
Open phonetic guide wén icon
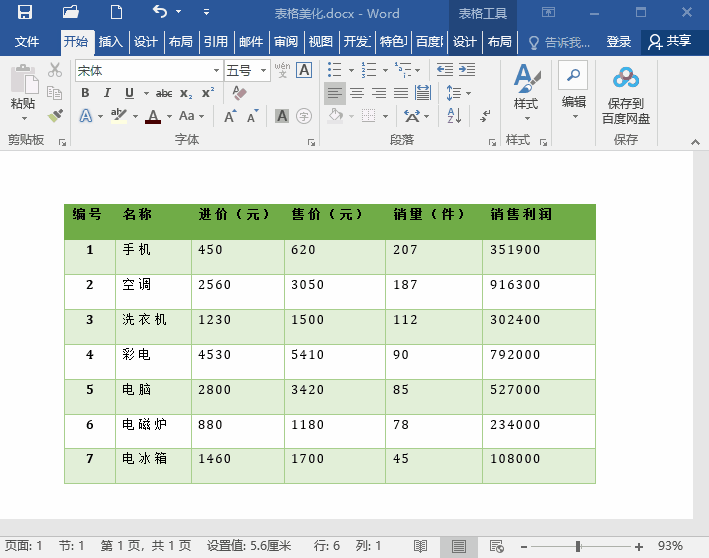[x=283, y=70]
